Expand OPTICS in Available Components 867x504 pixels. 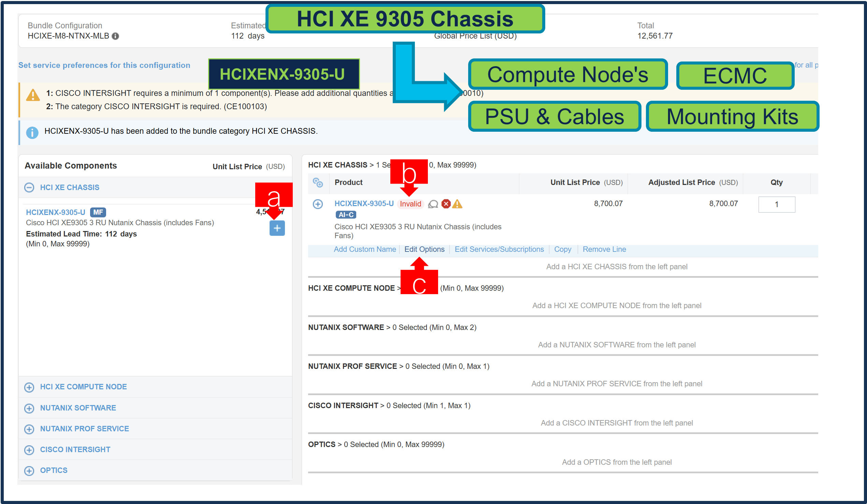coord(29,471)
